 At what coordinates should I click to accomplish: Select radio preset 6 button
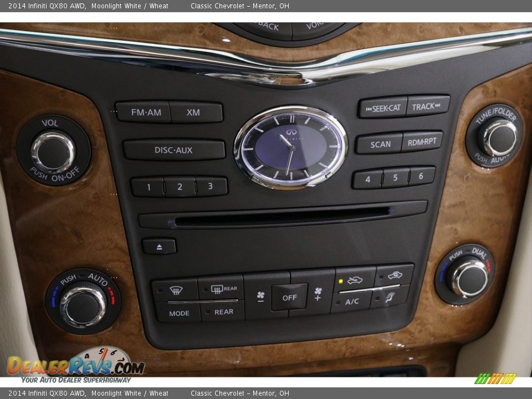(x=422, y=176)
